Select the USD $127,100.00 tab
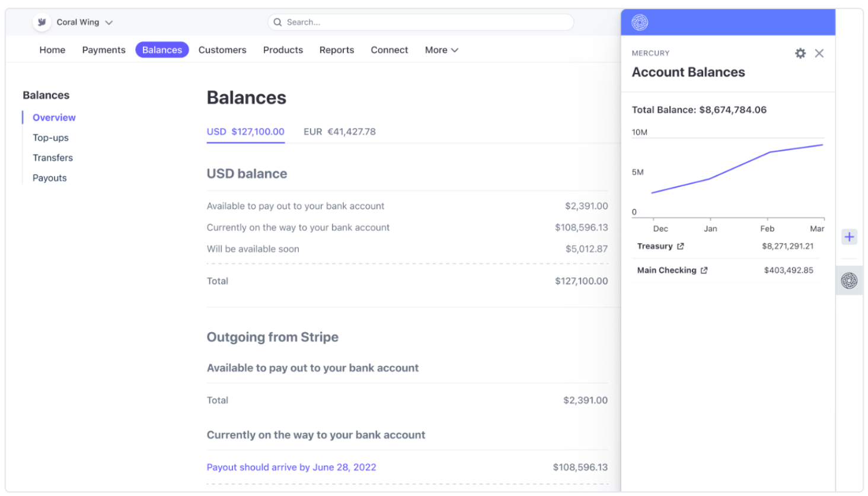The height and width of the screenshot is (496, 868). (245, 132)
